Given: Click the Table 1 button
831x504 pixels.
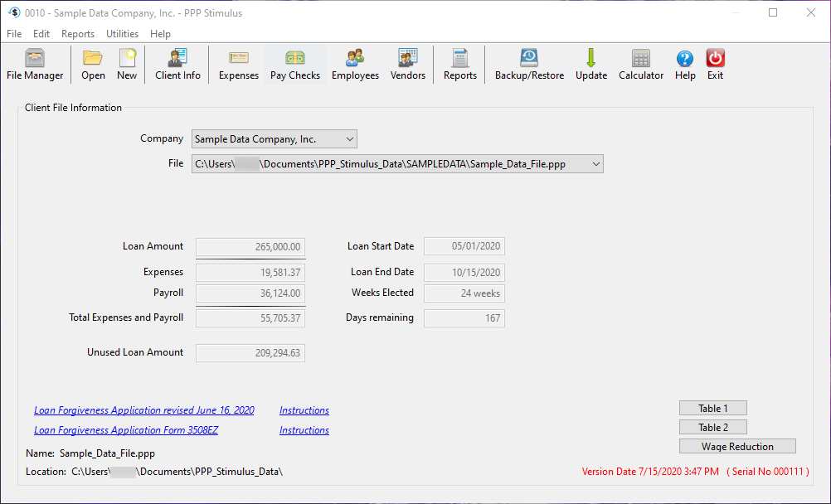Looking at the screenshot, I should click(x=712, y=408).
